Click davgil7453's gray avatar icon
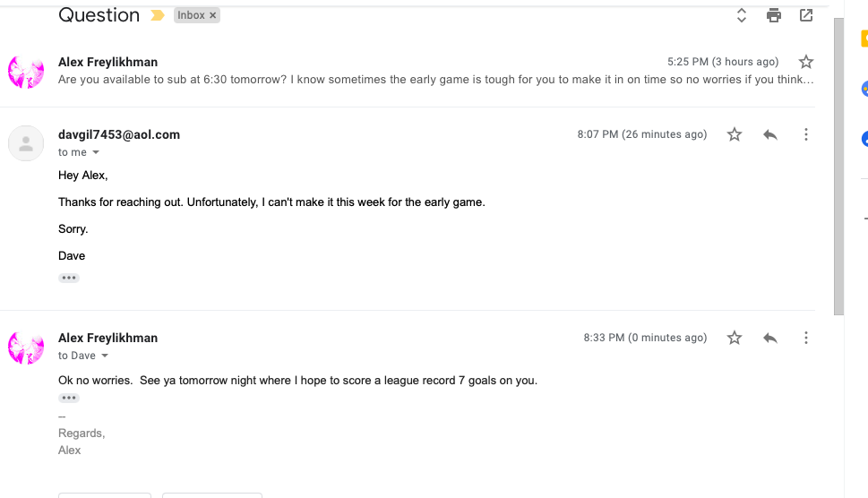Viewport: 868px width, 498px height. tap(26, 143)
